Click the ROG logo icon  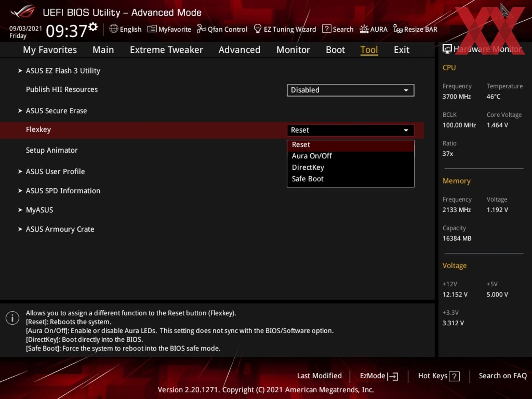[23, 12]
